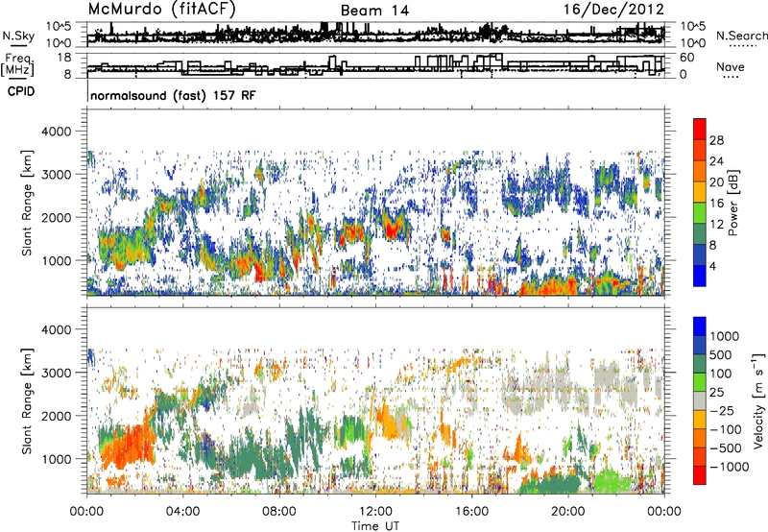
Task: Click the 'N.Search' legend label
Action: [741, 36]
